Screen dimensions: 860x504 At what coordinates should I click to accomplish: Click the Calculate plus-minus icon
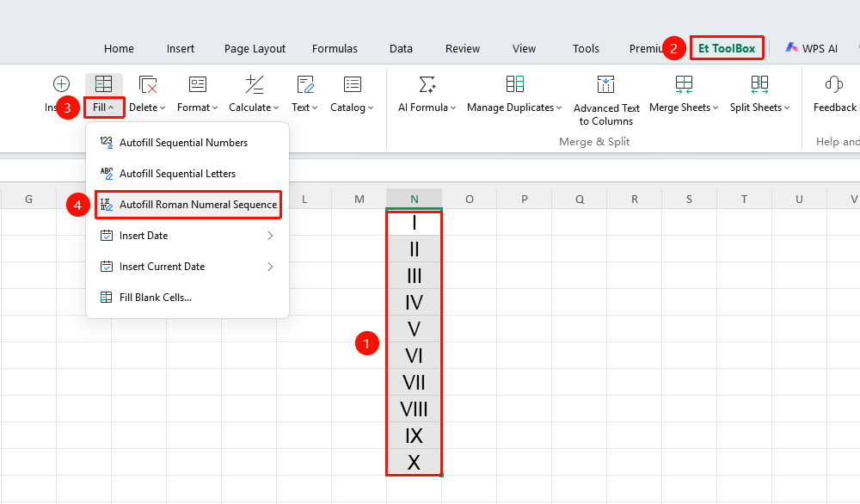tap(254, 84)
